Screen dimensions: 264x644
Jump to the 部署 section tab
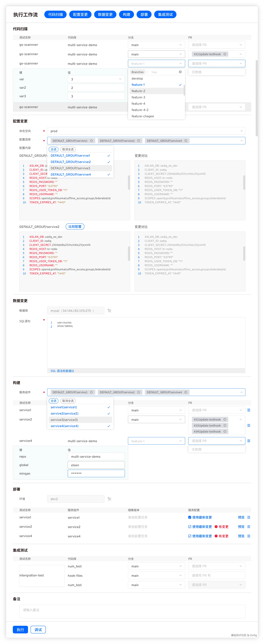pos(144,15)
